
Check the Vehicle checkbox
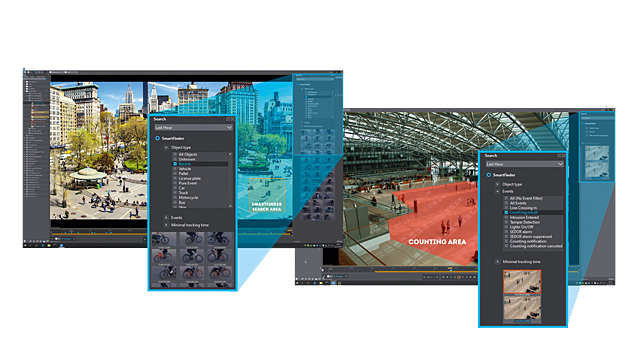coord(175,169)
